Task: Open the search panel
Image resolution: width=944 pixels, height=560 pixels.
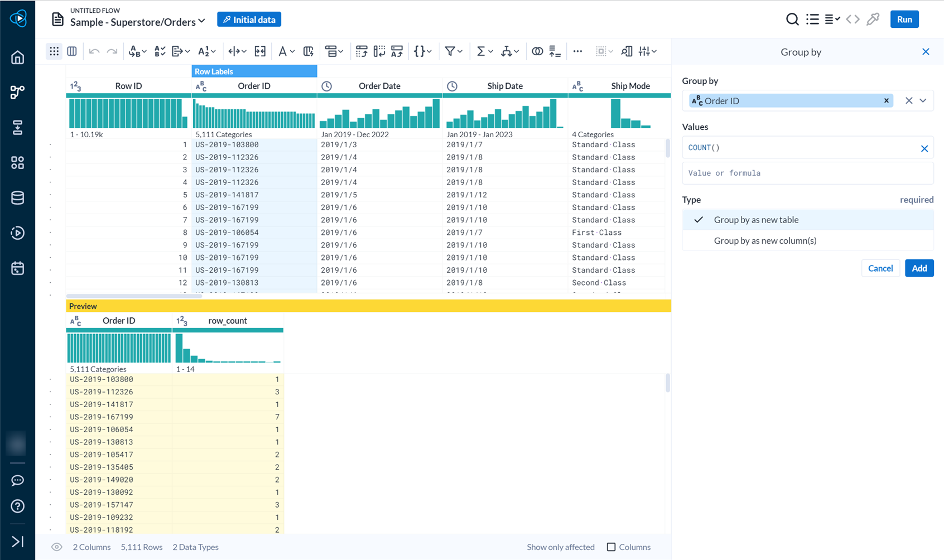Action: pyautogui.click(x=792, y=18)
